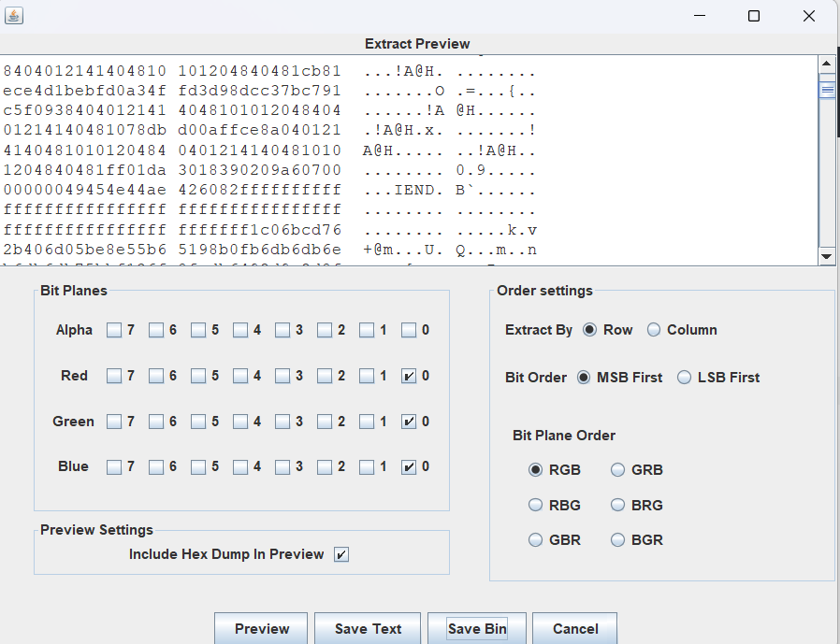Click hex line starting with 1204840481ff01da
Viewport: 840px width, 644px height.
pyautogui.click(x=269, y=170)
